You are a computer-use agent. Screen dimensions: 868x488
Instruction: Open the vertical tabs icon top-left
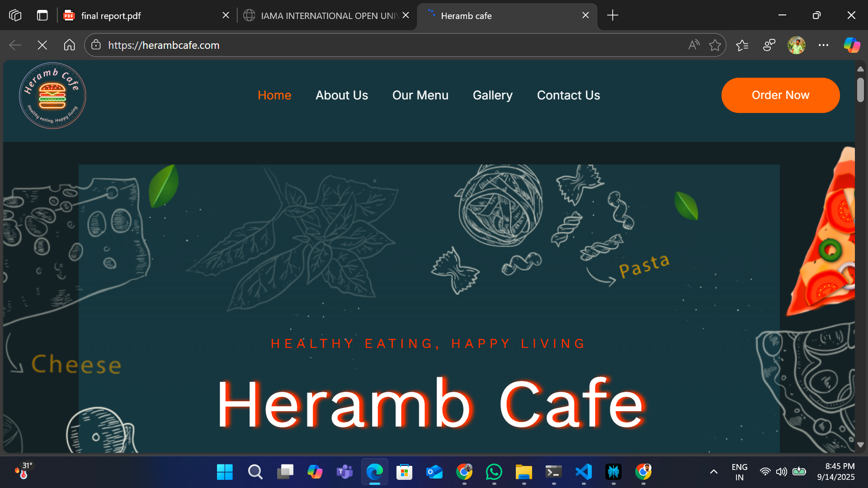pyautogui.click(x=42, y=15)
